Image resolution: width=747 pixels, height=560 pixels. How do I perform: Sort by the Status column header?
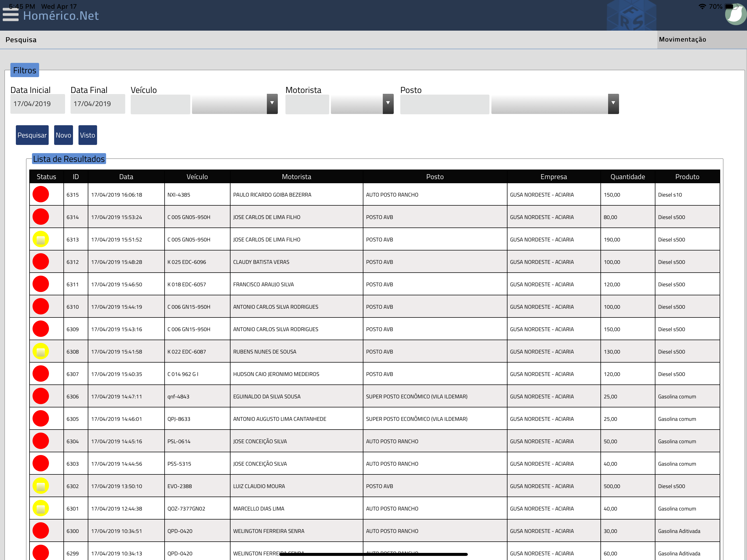46,177
